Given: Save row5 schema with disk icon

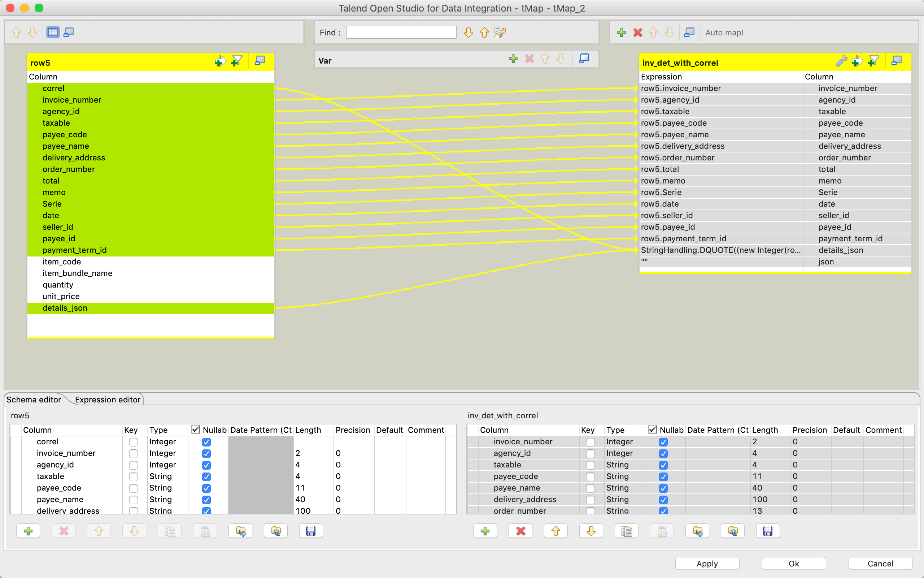Looking at the screenshot, I should tap(311, 531).
